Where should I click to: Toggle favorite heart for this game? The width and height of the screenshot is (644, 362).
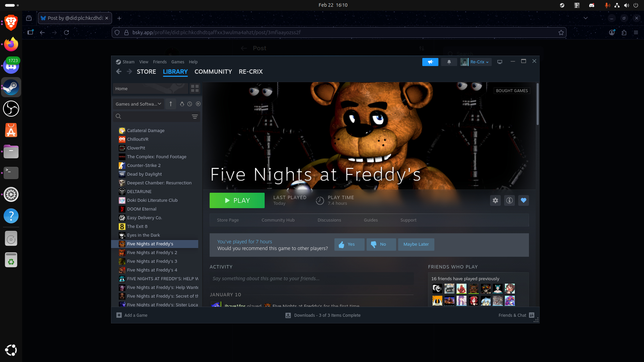pyautogui.click(x=524, y=200)
